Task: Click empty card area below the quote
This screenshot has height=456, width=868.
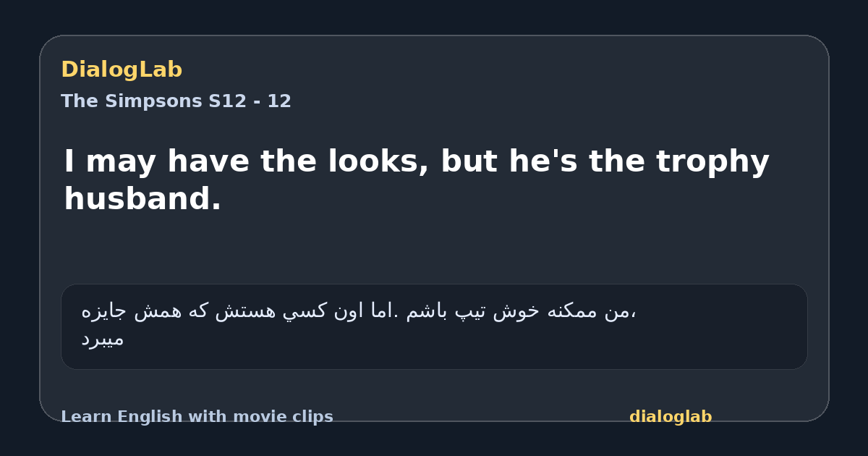Action: tap(434, 250)
